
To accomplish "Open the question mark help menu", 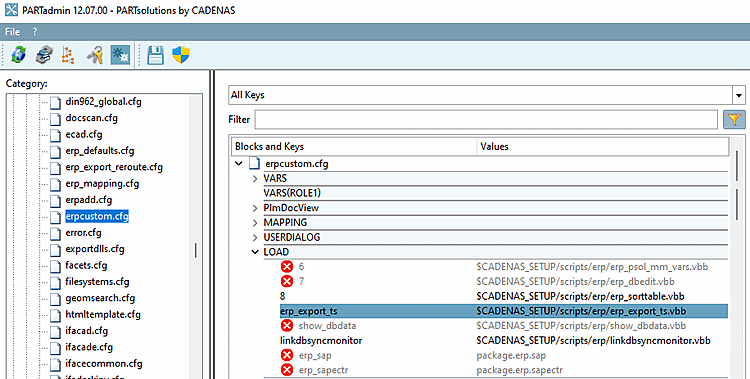I will pyautogui.click(x=34, y=32).
